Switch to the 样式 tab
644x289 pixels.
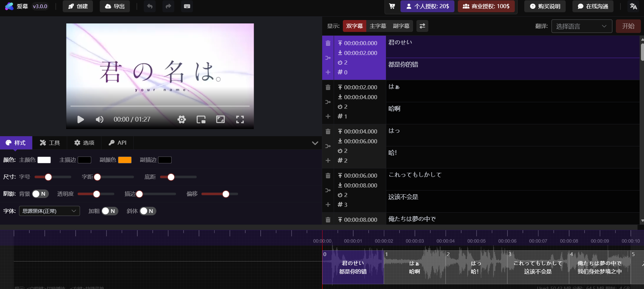[x=16, y=143]
